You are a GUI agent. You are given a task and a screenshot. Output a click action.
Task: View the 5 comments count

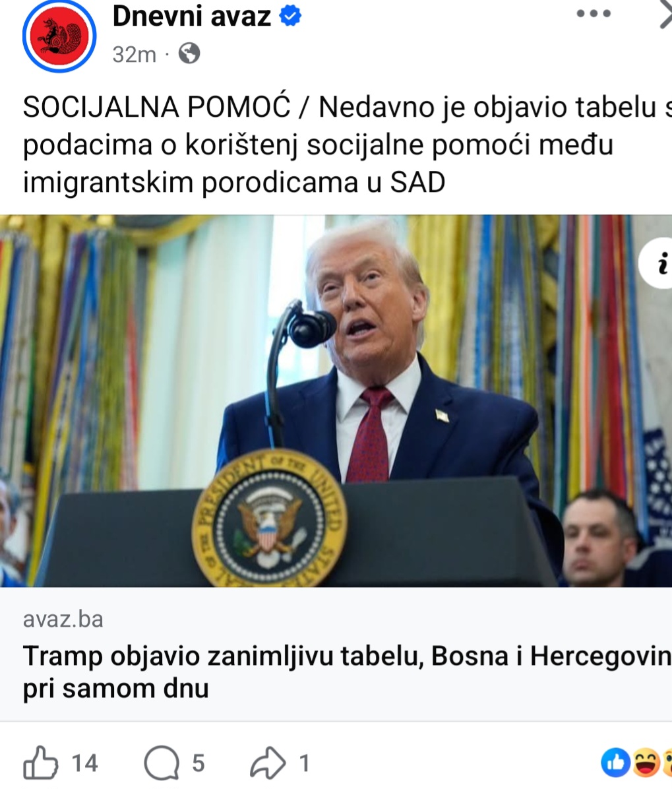pyautogui.click(x=199, y=763)
